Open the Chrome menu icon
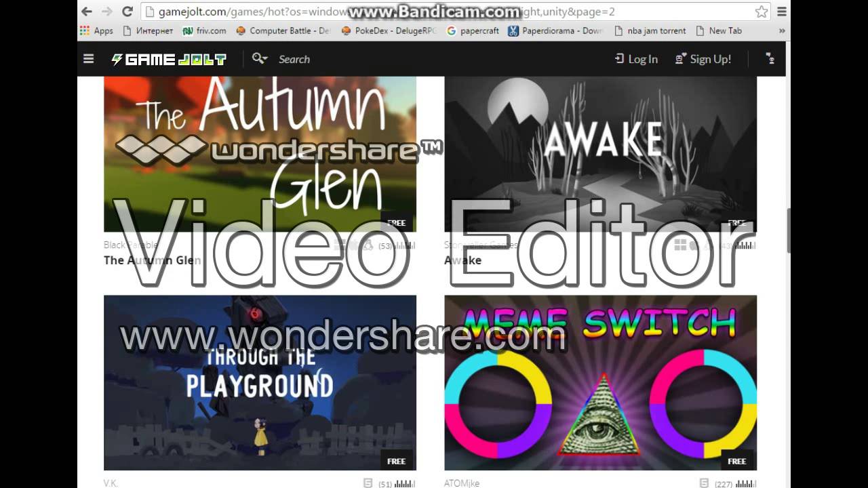The height and width of the screenshot is (488, 868). pyautogui.click(x=782, y=12)
